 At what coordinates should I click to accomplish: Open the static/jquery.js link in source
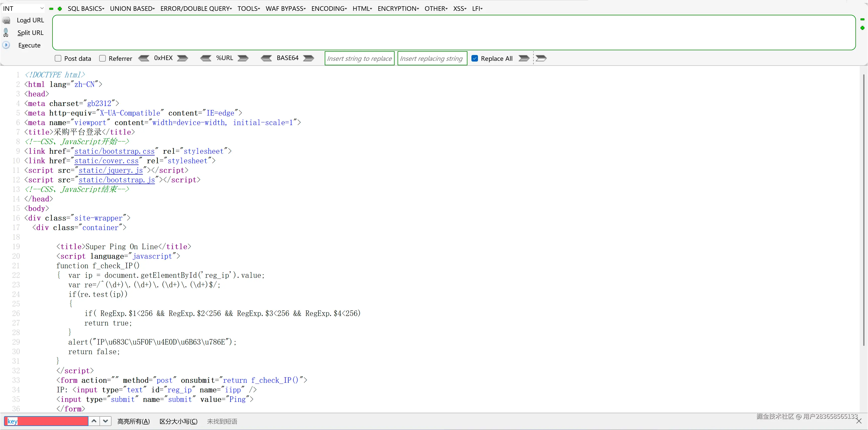click(x=111, y=170)
